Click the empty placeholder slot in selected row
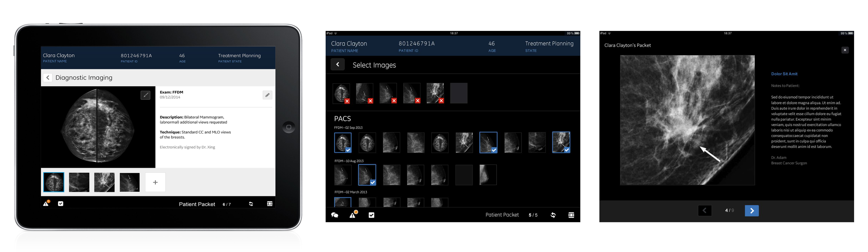The image size is (868, 252). 459,93
